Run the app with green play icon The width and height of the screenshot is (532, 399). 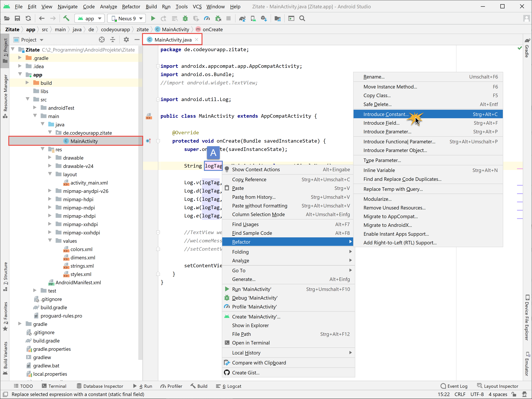153,18
